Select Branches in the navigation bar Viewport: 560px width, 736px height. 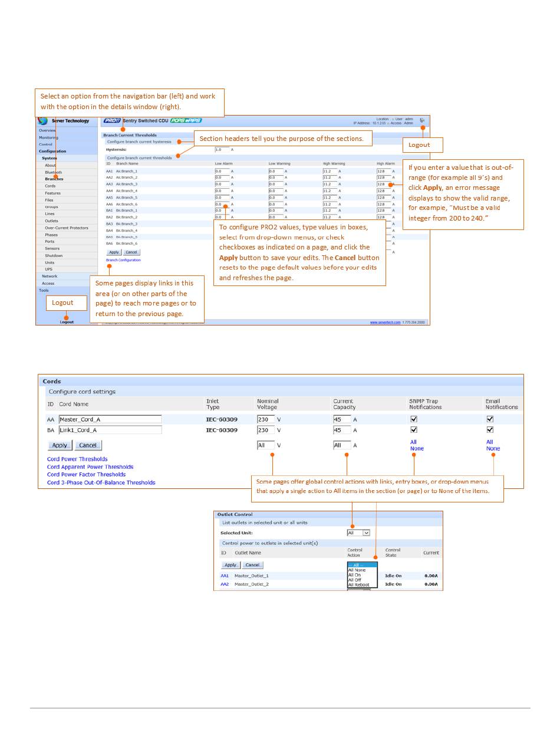[54, 179]
